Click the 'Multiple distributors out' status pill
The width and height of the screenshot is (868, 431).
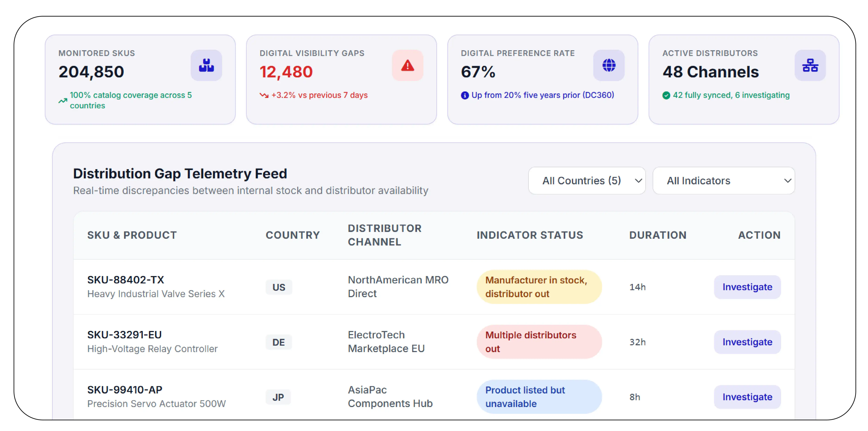point(539,342)
